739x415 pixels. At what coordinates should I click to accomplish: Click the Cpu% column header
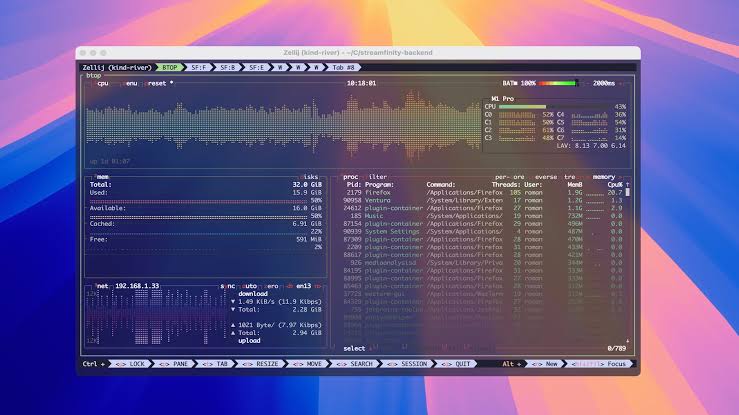coord(615,185)
